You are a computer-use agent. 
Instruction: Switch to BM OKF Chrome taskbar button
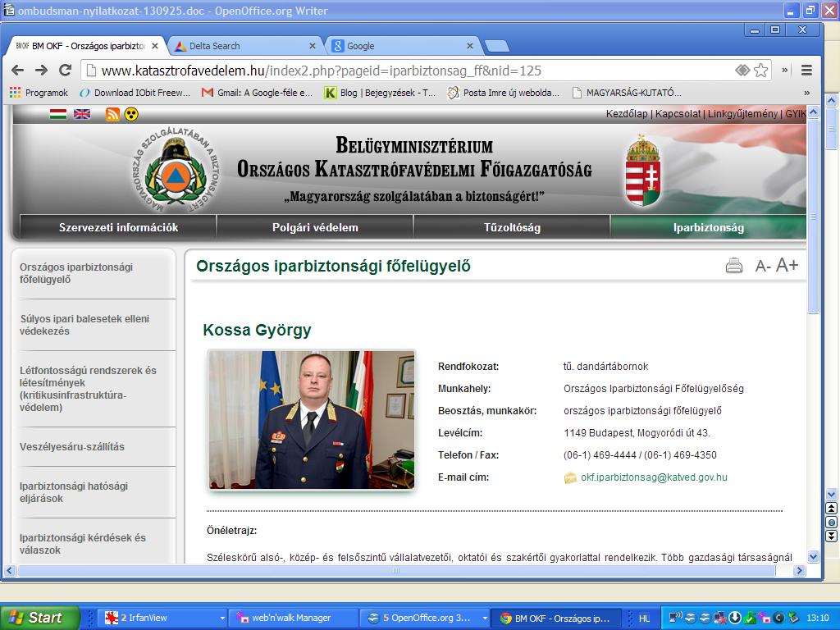[x=555, y=618]
